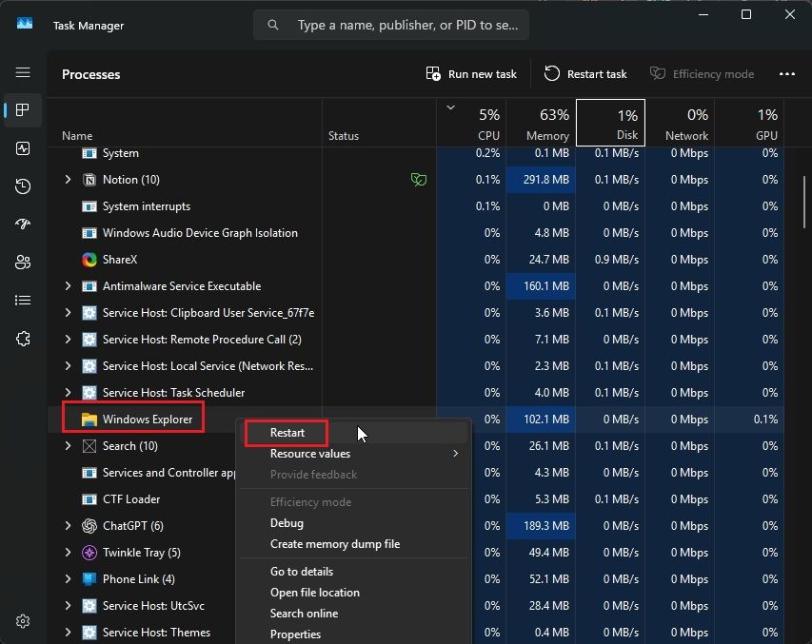Click the vertical scrollbar thumb

coord(803,202)
